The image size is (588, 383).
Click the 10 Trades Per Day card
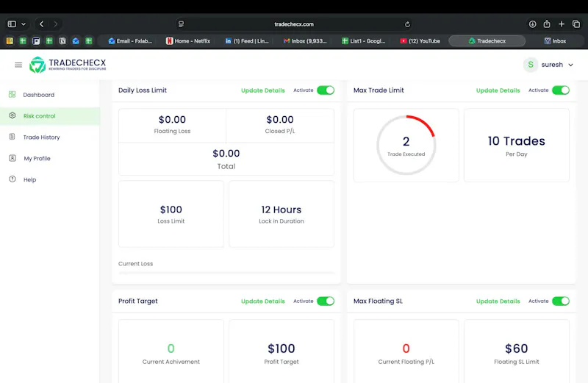517,145
